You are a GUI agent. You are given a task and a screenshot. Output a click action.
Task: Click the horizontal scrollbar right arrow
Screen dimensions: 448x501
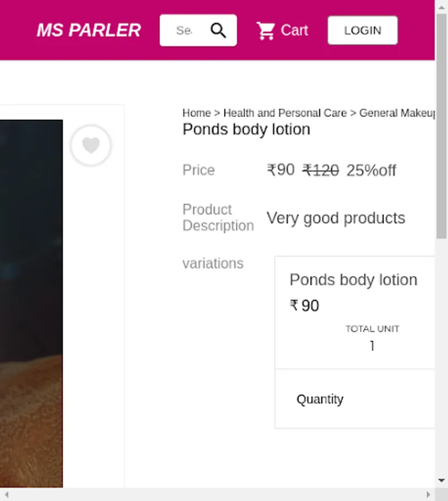coord(428,495)
